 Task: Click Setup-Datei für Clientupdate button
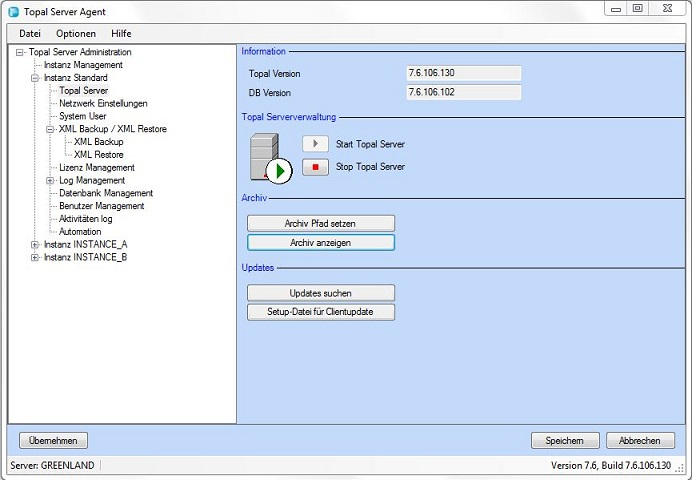[x=321, y=312]
